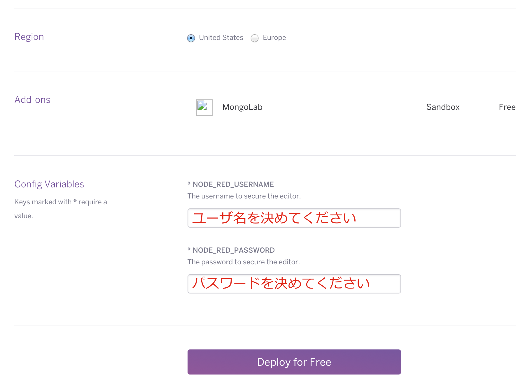Click the Region heading

coord(29,37)
